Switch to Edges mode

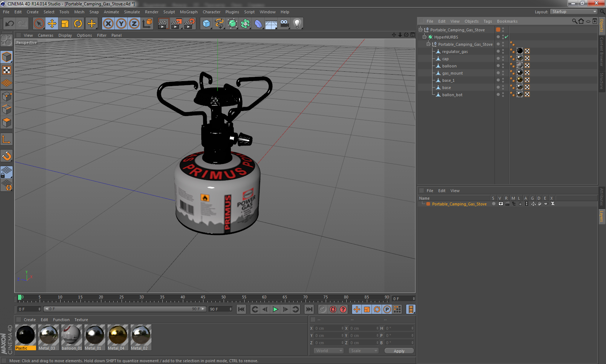6,109
